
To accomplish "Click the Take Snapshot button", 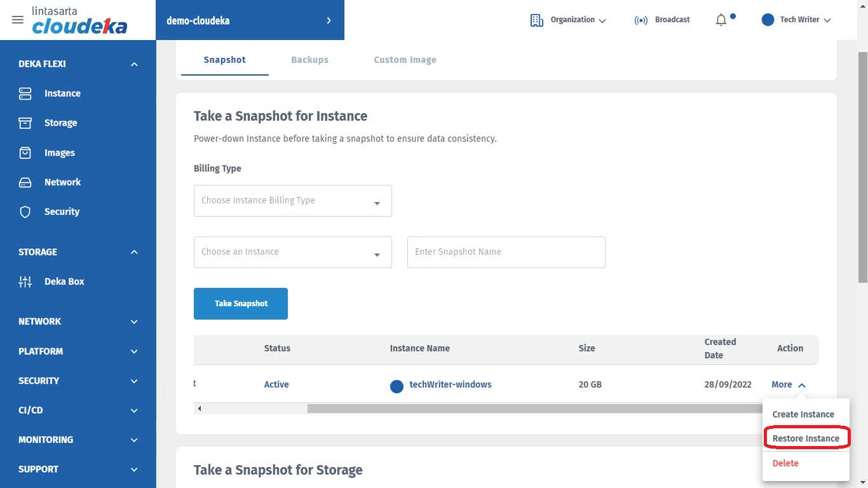I will point(241,304).
